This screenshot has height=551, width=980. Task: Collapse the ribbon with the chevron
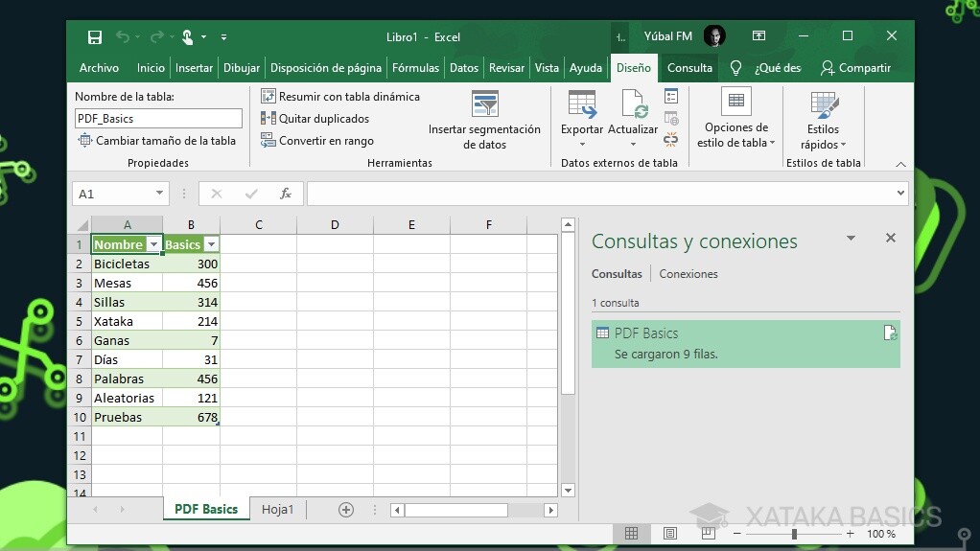[900, 164]
